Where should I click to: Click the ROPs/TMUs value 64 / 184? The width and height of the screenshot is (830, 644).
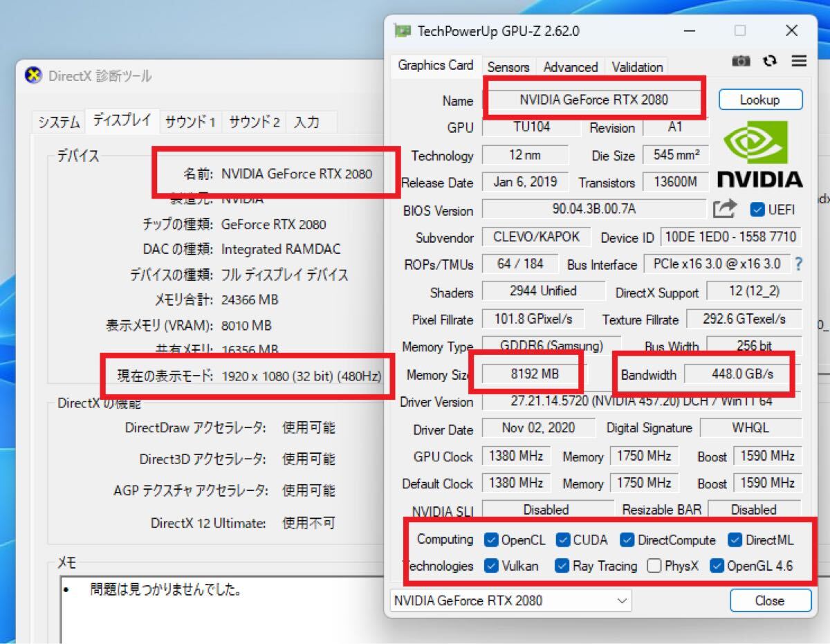(520, 264)
